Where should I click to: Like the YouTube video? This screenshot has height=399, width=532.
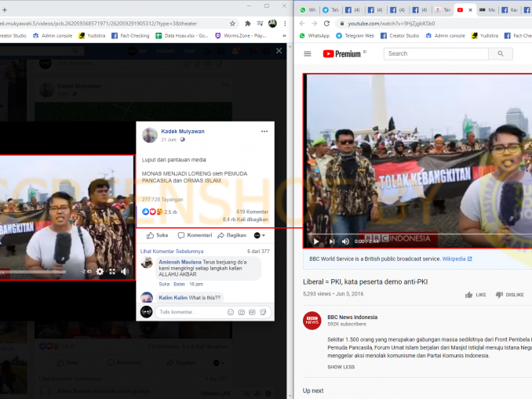tap(476, 295)
